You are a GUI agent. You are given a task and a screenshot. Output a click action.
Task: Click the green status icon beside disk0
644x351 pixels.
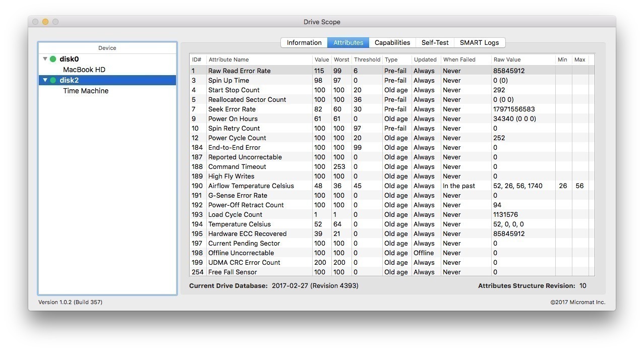click(x=53, y=59)
